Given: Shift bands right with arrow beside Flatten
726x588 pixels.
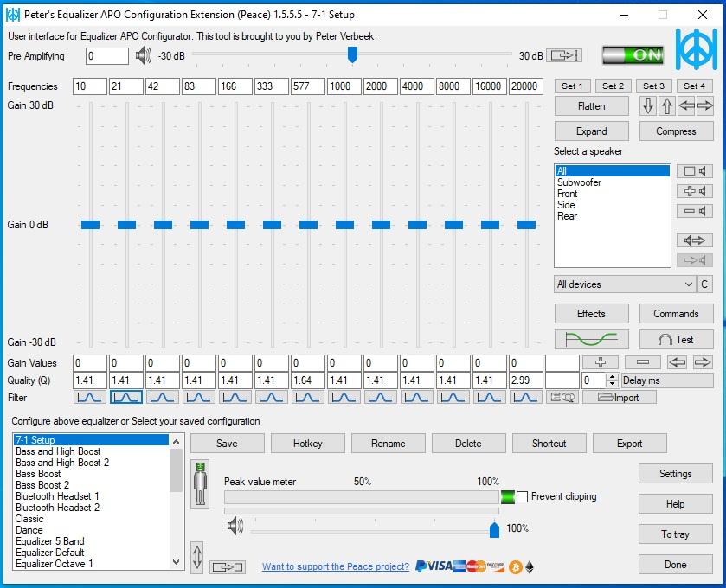Looking at the screenshot, I should tap(704, 106).
